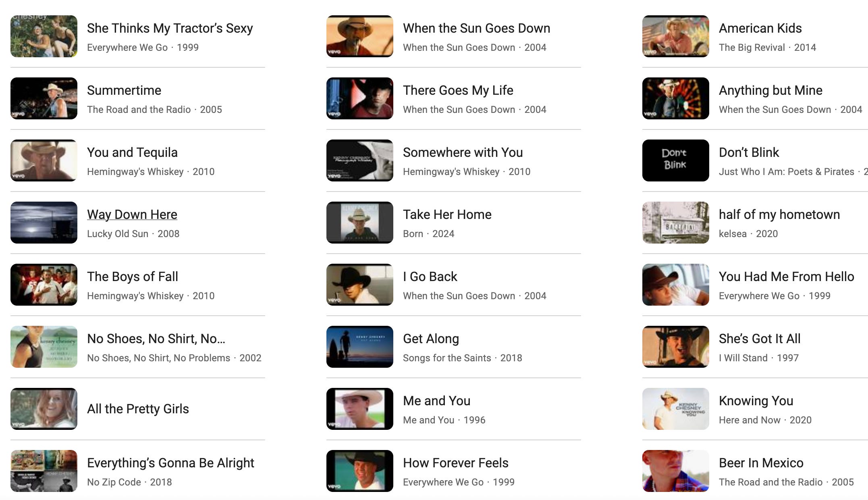Open When the Sun Goes Down song title
This screenshot has height=500, width=868.
point(477,28)
